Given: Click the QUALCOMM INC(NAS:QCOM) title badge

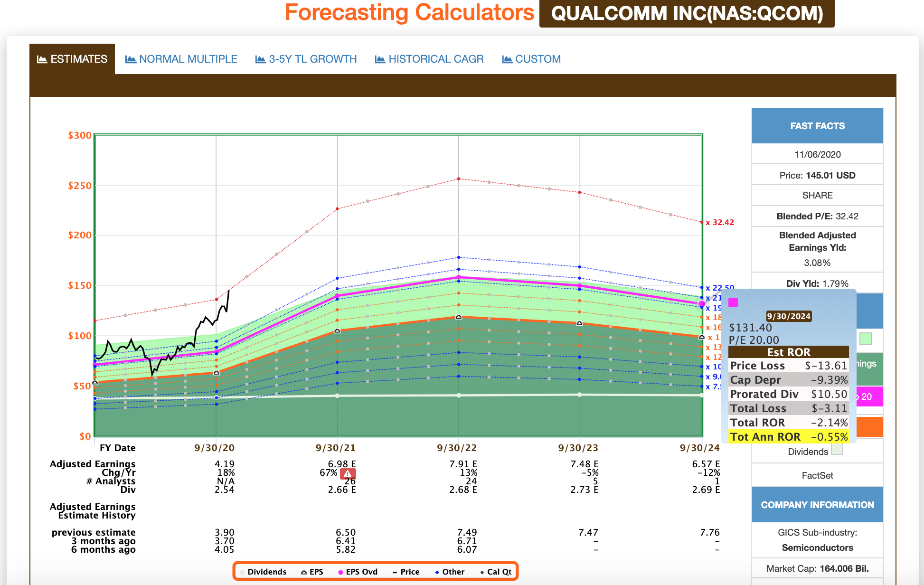Looking at the screenshot, I should point(687,13).
